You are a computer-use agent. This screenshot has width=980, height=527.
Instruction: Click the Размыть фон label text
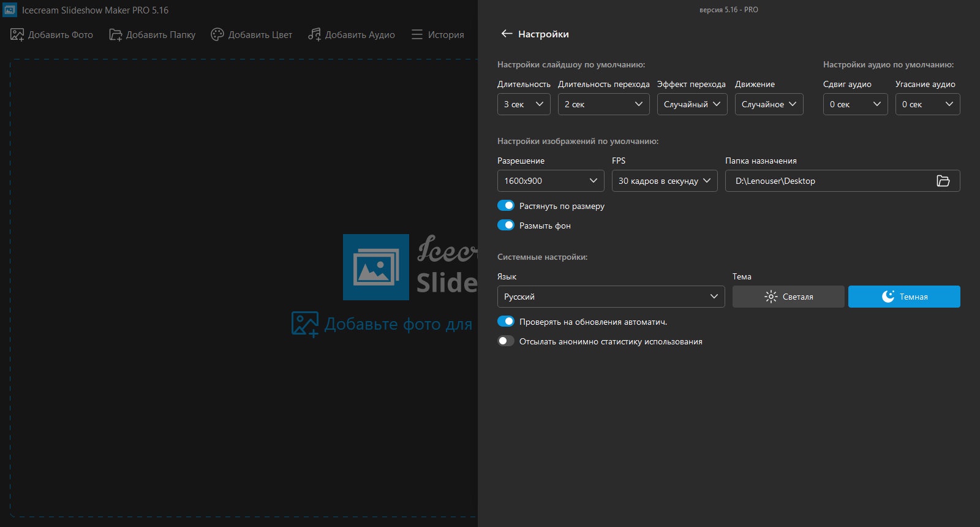point(545,226)
